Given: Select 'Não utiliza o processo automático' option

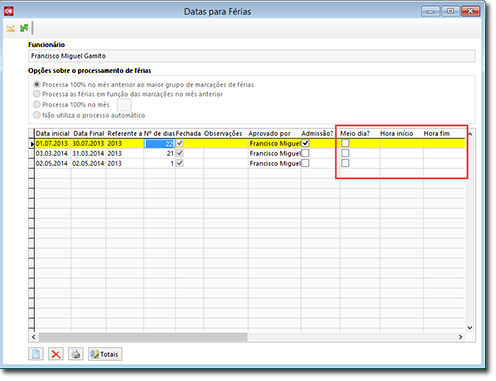Looking at the screenshot, I should pyautogui.click(x=37, y=115).
